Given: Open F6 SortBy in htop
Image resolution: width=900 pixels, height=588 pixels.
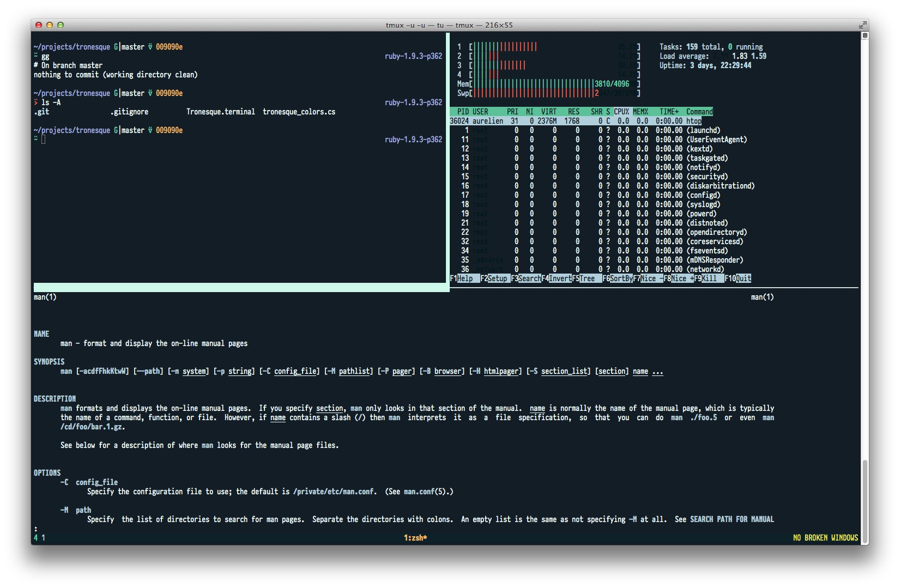Looking at the screenshot, I should click(618, 278).
